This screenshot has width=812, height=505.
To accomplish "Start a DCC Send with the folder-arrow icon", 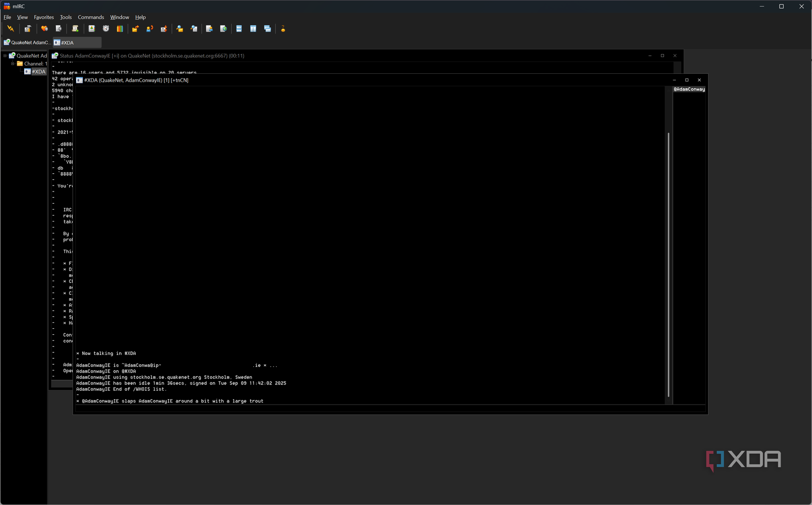I will point(135,29).
